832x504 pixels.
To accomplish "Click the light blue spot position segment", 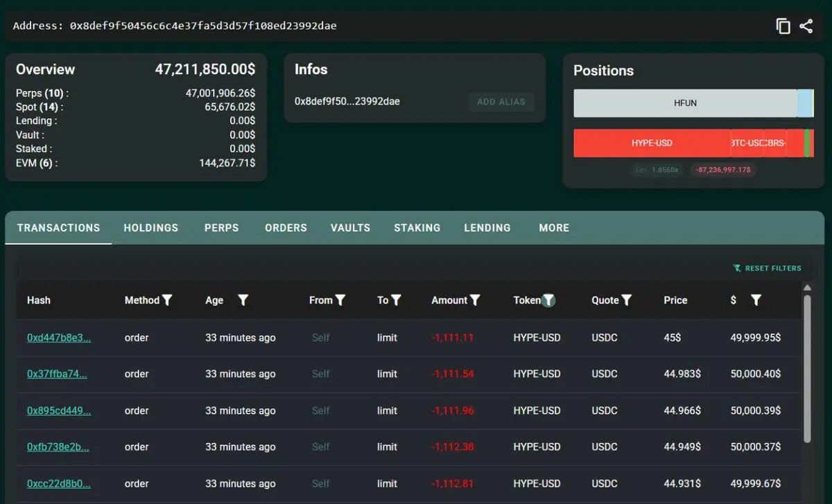I will point(804,103).
